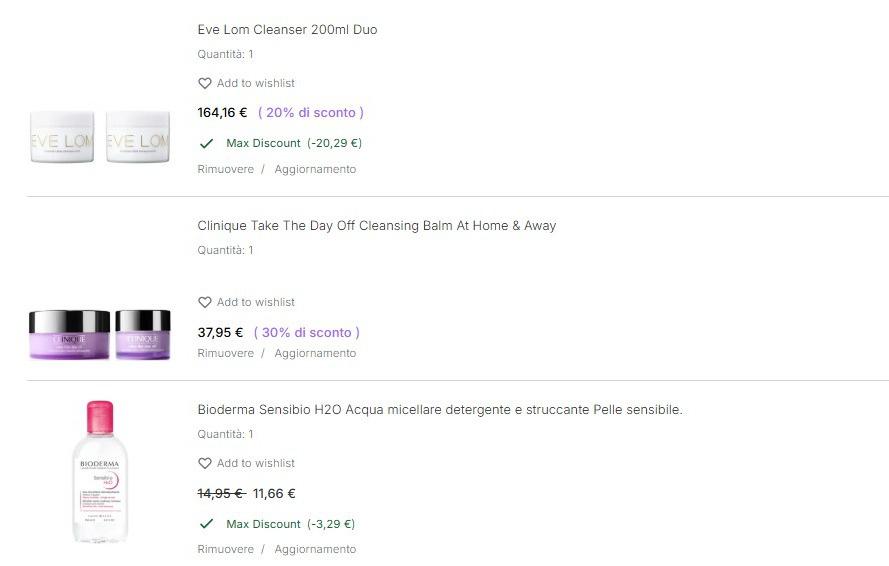Open Clinique Take The Day Off title
889x566 pixels.
point(376,226)
